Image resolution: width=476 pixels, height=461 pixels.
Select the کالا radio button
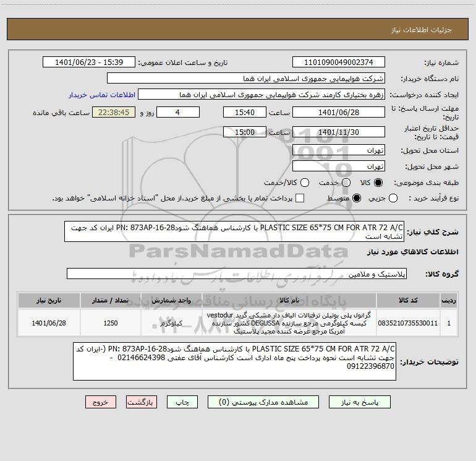point(378,183)
